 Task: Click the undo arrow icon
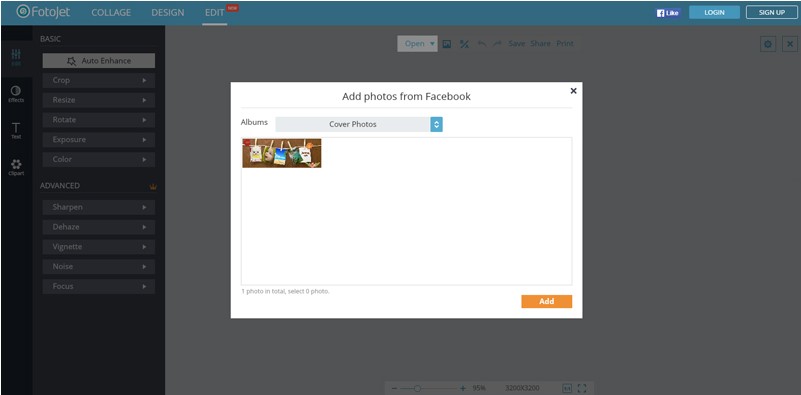click(482, 44)
